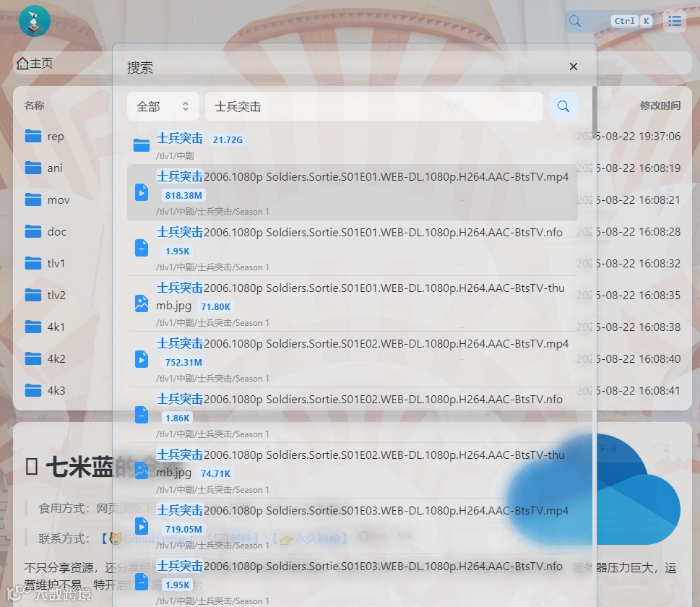Open the 士兵突击 21.72G folder result
700x607 pixels.
tap(353, 146)
